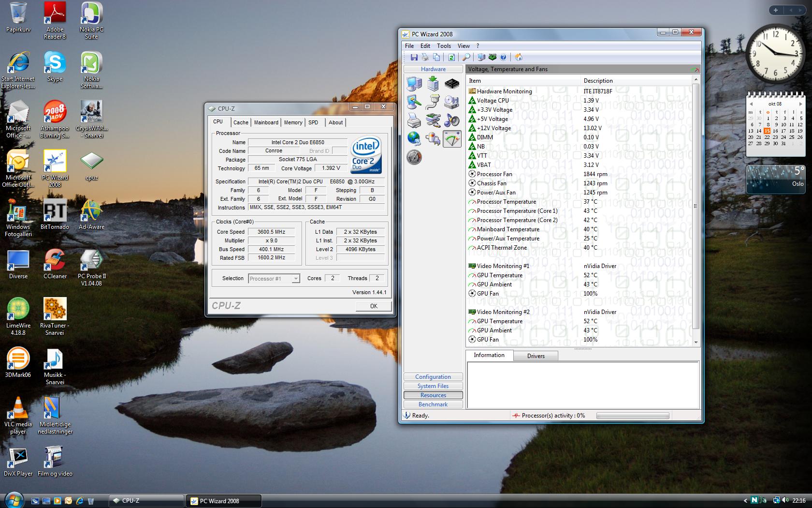The image size is (812, 508).
Task: Select the Processor Fan row
Action: click(x=580, y=174)
